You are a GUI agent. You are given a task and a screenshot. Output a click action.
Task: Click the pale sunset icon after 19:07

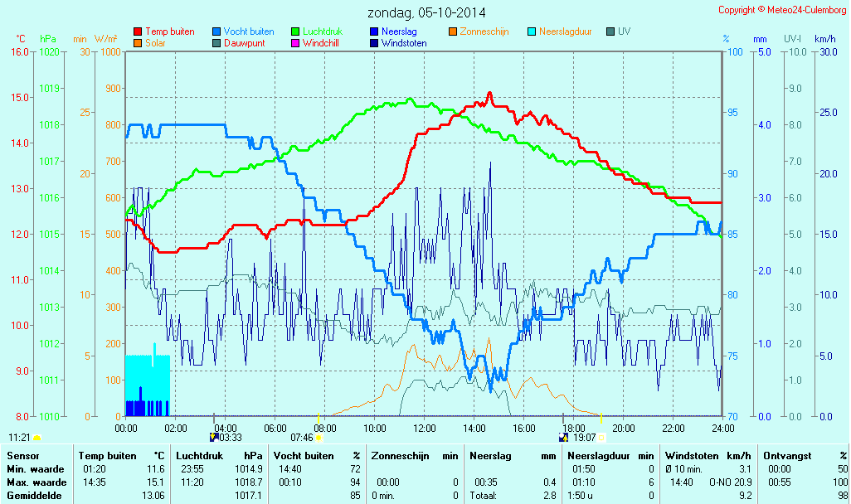tap(602, 437)
